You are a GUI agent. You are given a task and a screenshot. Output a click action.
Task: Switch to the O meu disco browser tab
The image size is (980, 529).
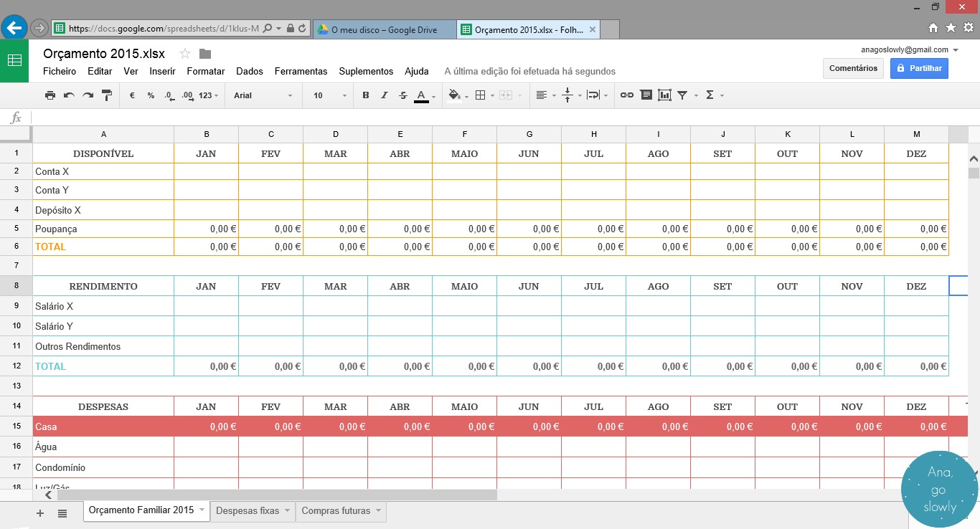[x=385, y=29]
